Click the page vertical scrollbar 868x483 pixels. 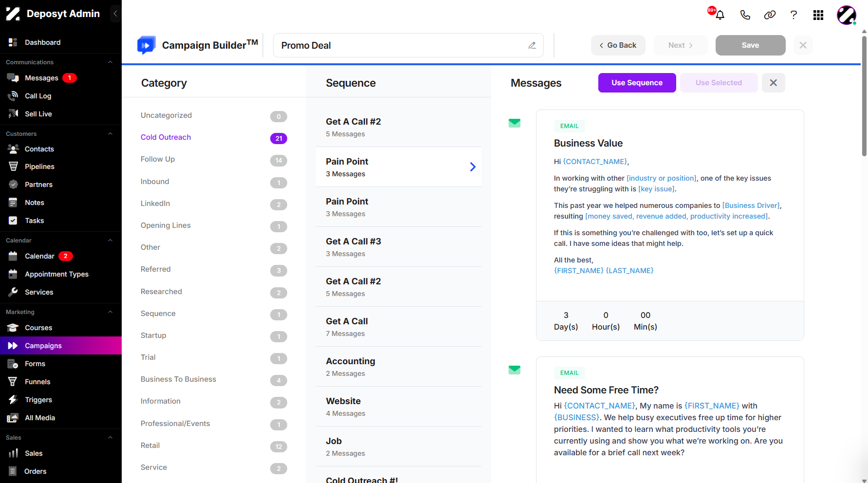point(864,97)
